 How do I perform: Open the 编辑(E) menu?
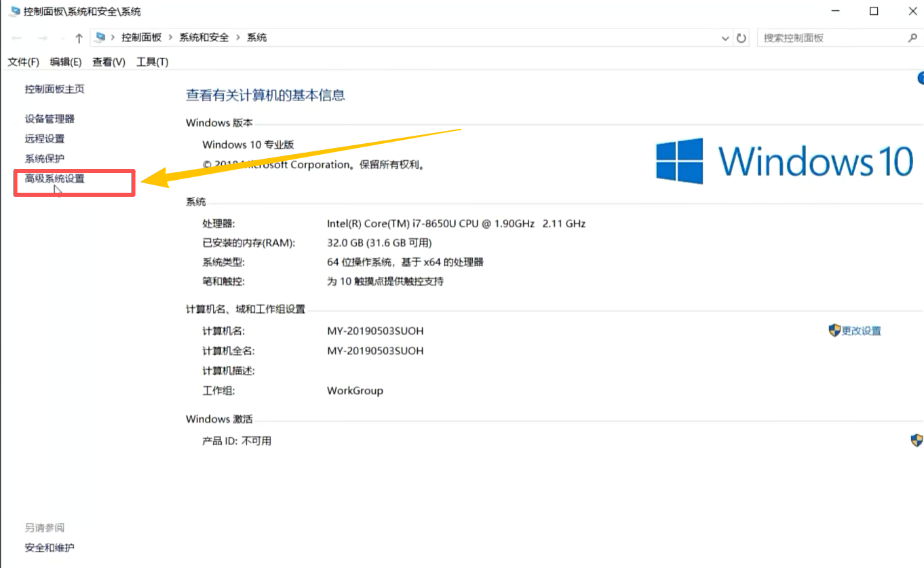click(66, 62)
